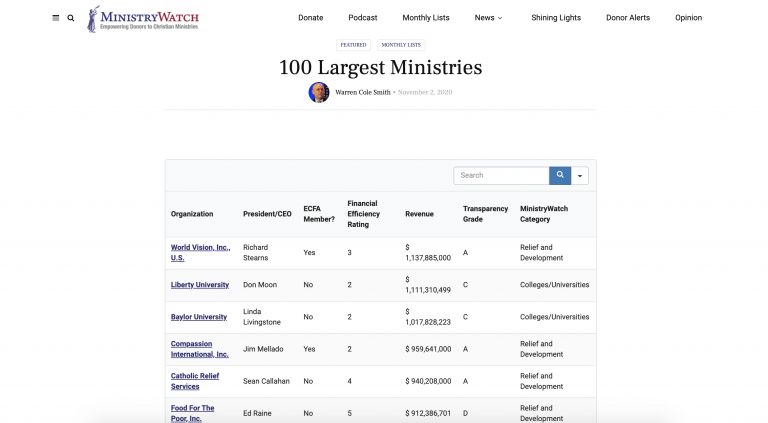The height and width of the screenshot is (423, 768).
Task: Open the Donate page
Action: coord(311,18)
